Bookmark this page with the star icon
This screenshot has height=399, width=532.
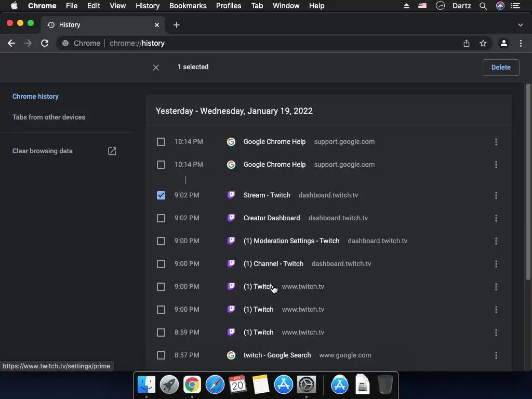coord(483,43)
